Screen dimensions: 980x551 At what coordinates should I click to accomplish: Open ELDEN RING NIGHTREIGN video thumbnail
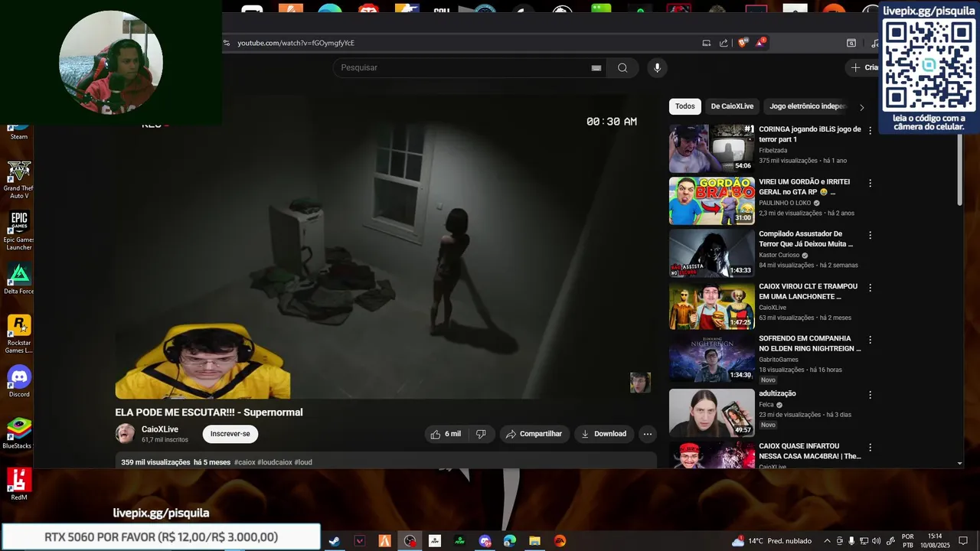(712, 358)
